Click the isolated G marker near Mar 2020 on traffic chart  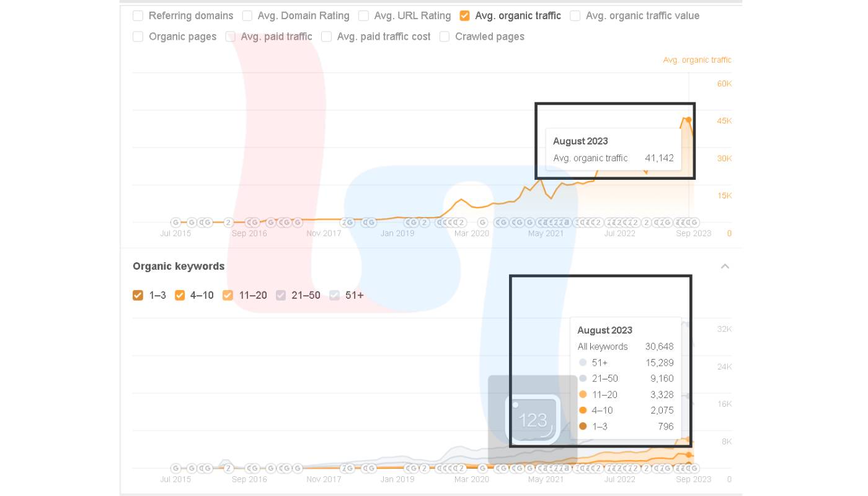[482, 222]
